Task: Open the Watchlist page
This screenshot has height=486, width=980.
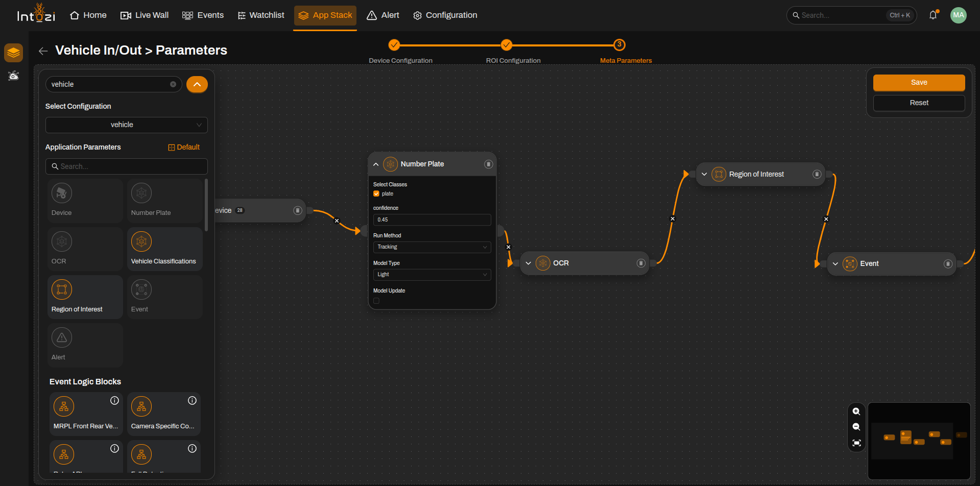Action: point(261,15)
